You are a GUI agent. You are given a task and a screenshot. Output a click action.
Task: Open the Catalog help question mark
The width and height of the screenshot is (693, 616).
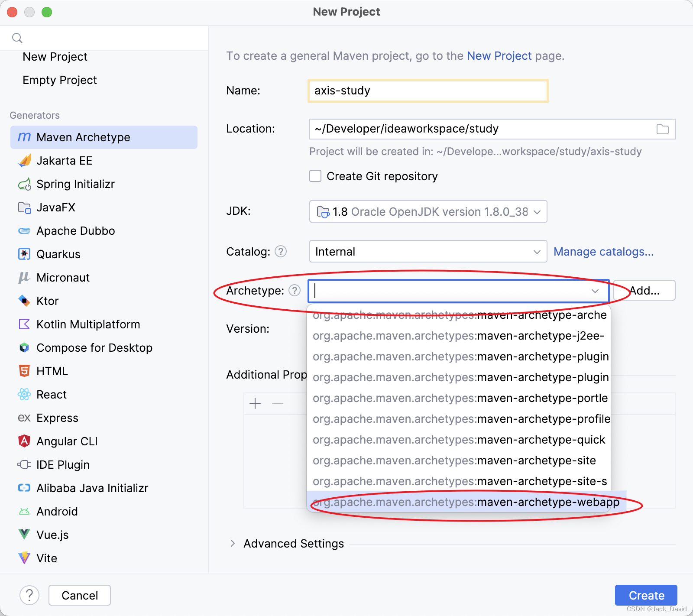[281, 251]
